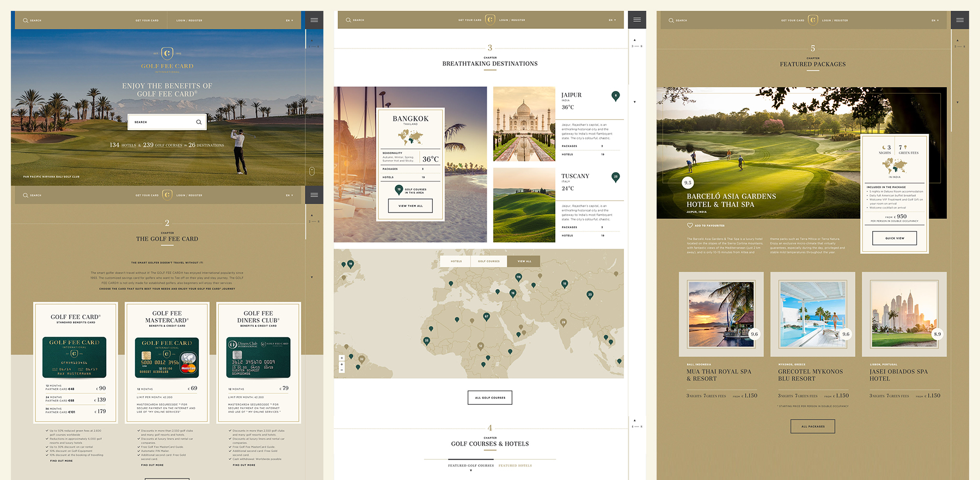Open the hamburger menu above Featured Packages

coord(960,20)
